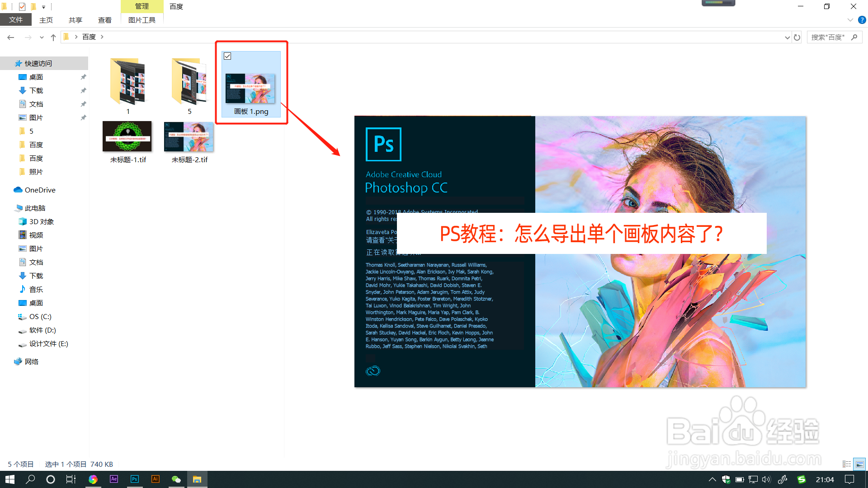Open Illustrator from the taskbar

[155, 479]
